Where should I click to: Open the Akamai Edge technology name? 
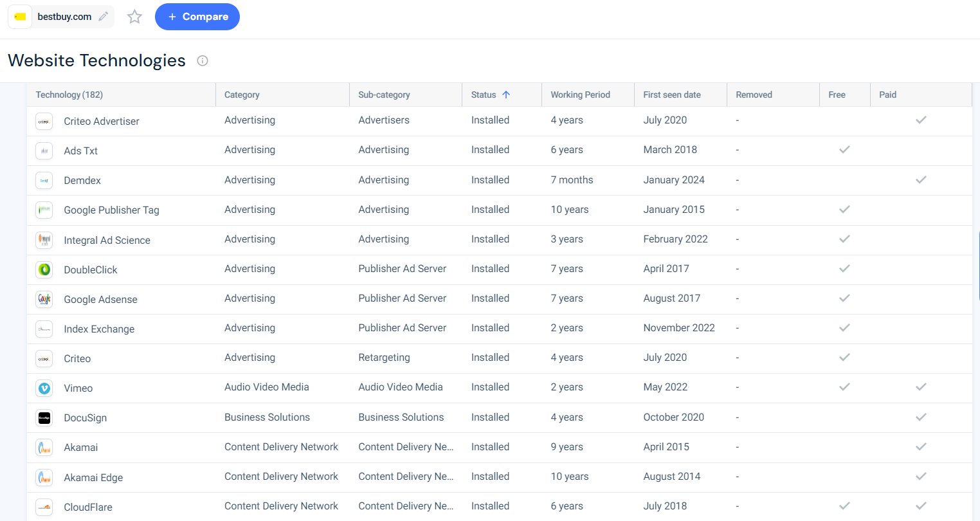click(93, 477)
